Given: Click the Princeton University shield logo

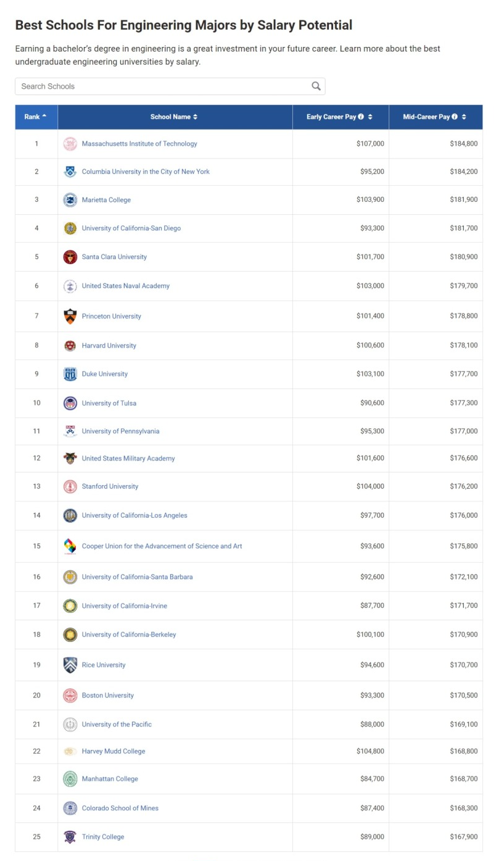Looking at the screenshot, I should point(70,316).
